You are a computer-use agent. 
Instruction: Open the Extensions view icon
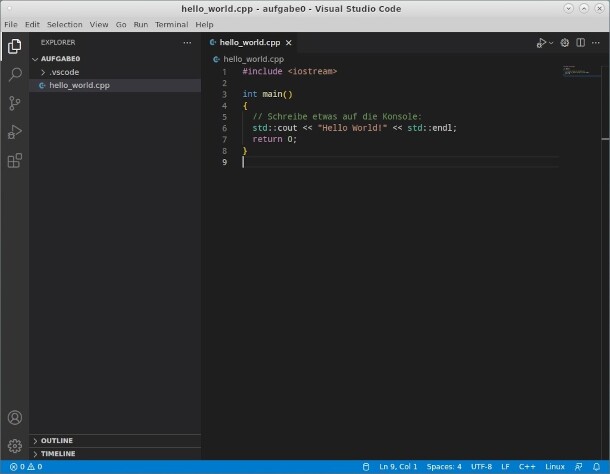[x=14, y=160]
